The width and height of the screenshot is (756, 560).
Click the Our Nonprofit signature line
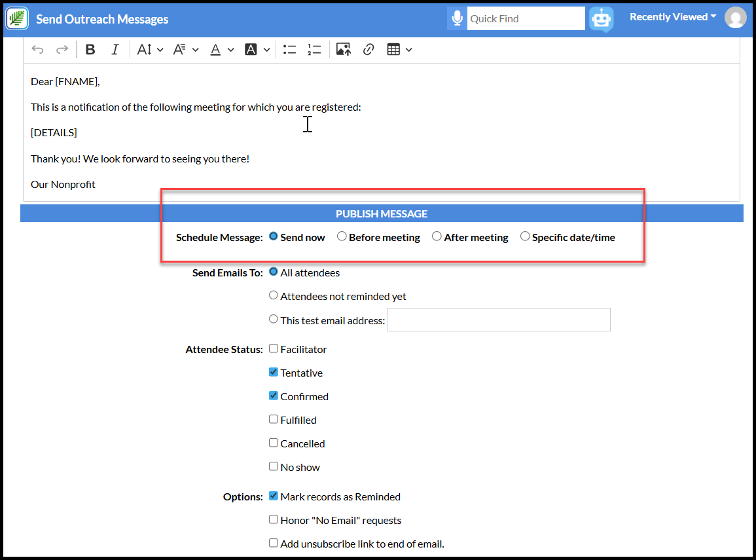63,184
